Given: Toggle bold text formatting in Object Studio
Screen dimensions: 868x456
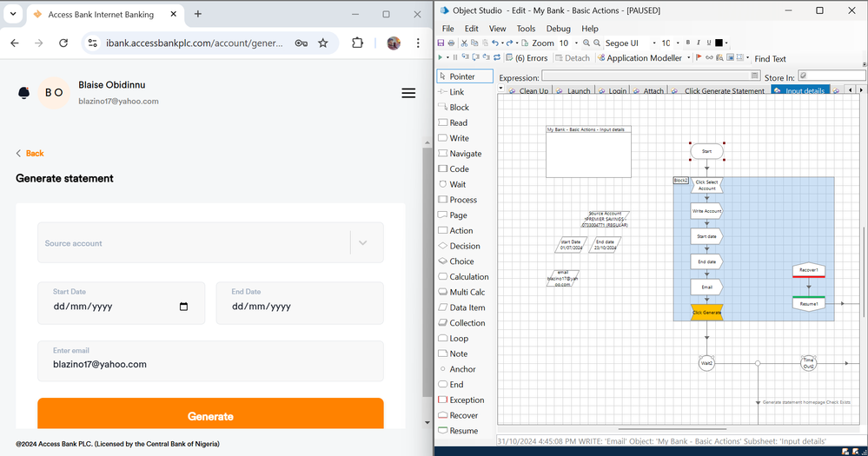Looking at the screenshot, I should [x=688, y=43].
